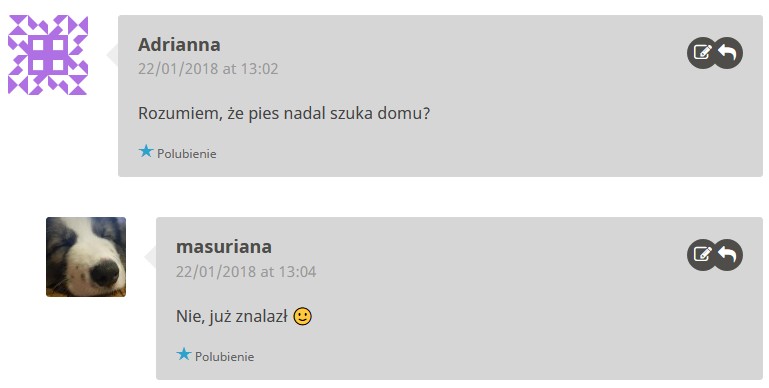The height and width of the screenshot is (388, 769).
Task: Open the 22/01/2018 at 13:04 timestamp
Action: coord(246,272)
